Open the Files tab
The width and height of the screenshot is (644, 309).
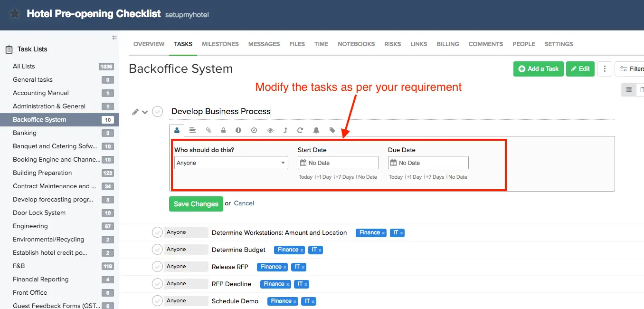click(x=297, y=44)
